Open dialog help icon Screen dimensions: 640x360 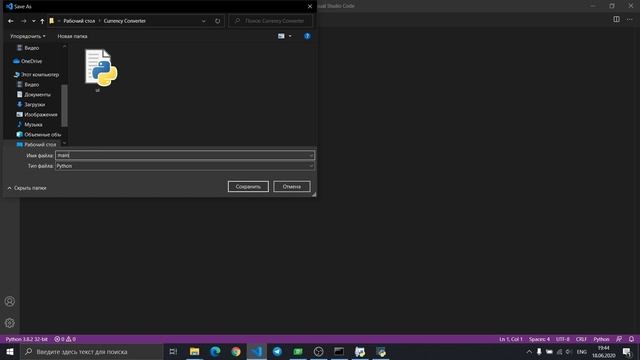pos(307,36)
